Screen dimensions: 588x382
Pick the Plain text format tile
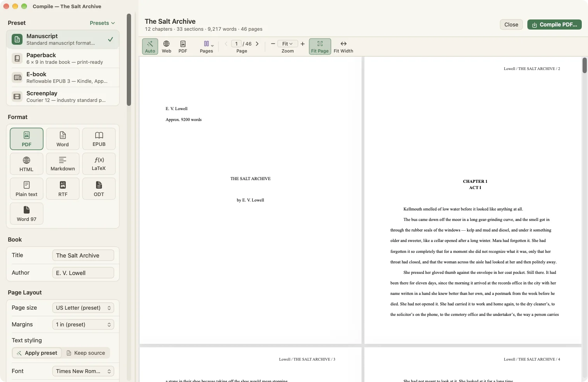pyautogui.click(x=26, y=189)
